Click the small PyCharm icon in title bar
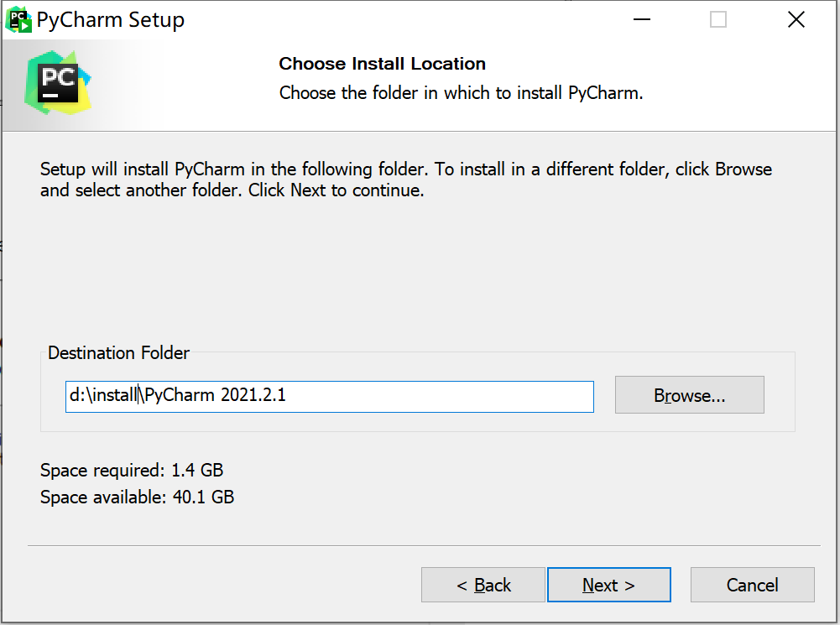The height and width of the screenshot is (625, 840). pyautogui.click(x=18, y=20)
